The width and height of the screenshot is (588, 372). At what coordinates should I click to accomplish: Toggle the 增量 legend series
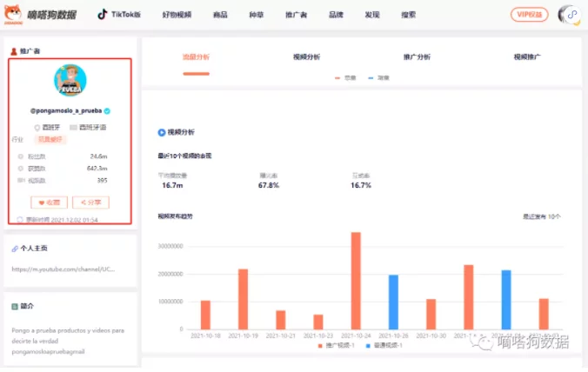(x=378, y=78)
